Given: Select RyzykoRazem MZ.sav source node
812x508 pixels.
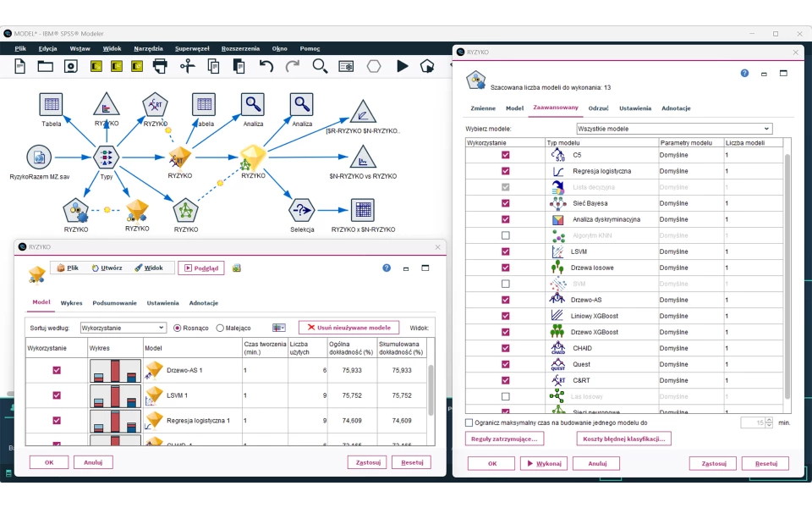Looking at the screenshot, I should click(38, 157).
